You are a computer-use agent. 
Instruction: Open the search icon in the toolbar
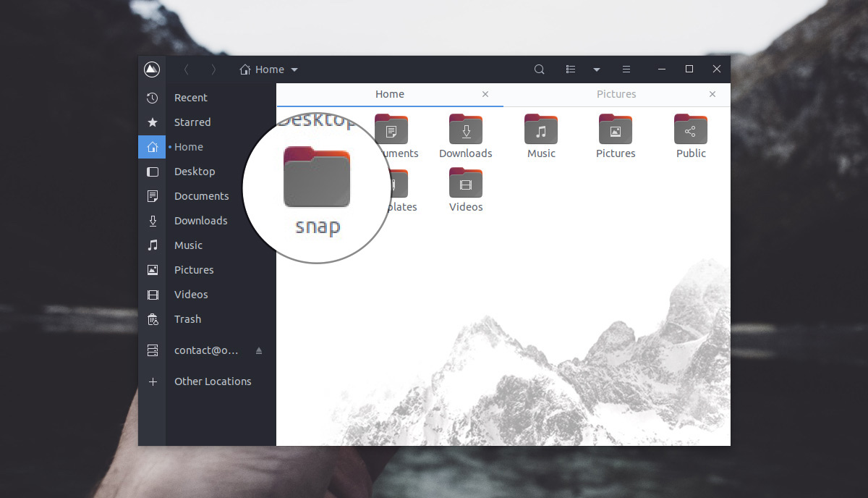pos(539,69)
